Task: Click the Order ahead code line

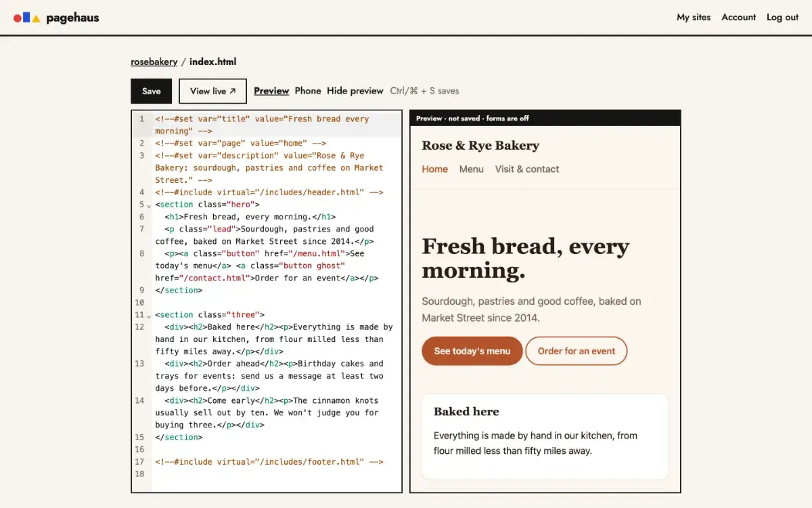Action: click(277, 376)
